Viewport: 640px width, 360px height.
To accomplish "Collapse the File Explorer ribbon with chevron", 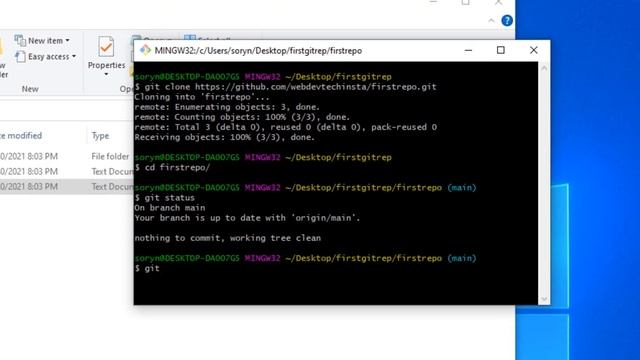I will 491,20.
